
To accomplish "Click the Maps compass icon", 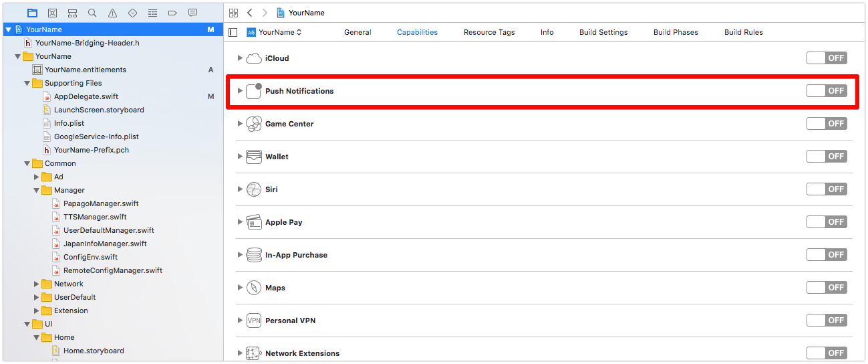I will [254, 288].
